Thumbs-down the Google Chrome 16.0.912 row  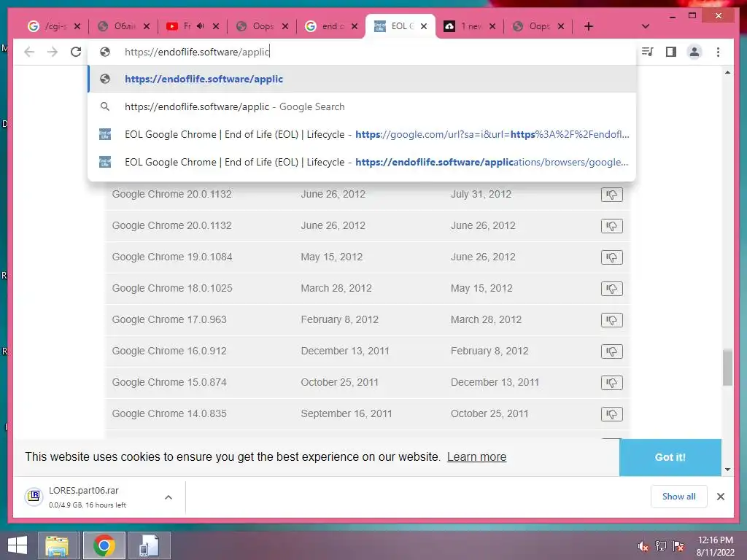click(x=612, y=351)
